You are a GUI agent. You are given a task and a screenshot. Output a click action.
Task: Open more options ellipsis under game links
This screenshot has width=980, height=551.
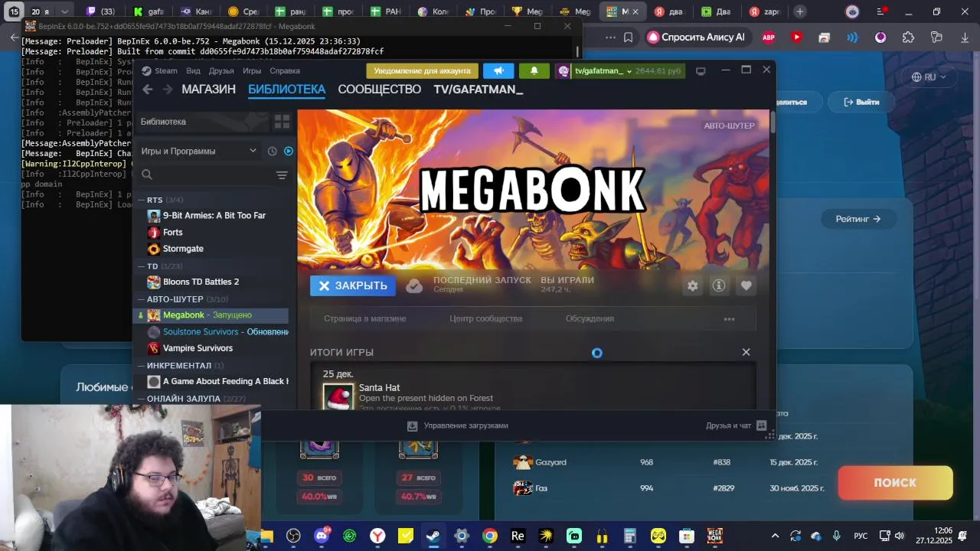click(729, 319)
